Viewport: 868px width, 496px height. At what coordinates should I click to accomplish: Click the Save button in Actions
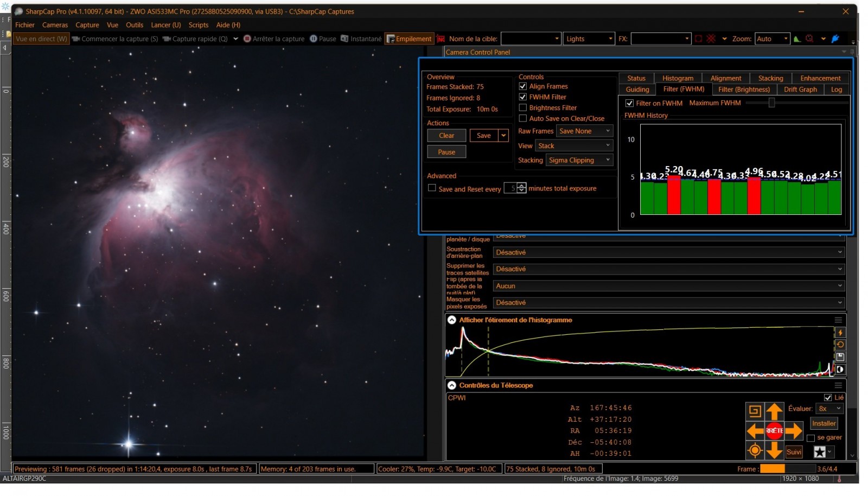(484, 136)
